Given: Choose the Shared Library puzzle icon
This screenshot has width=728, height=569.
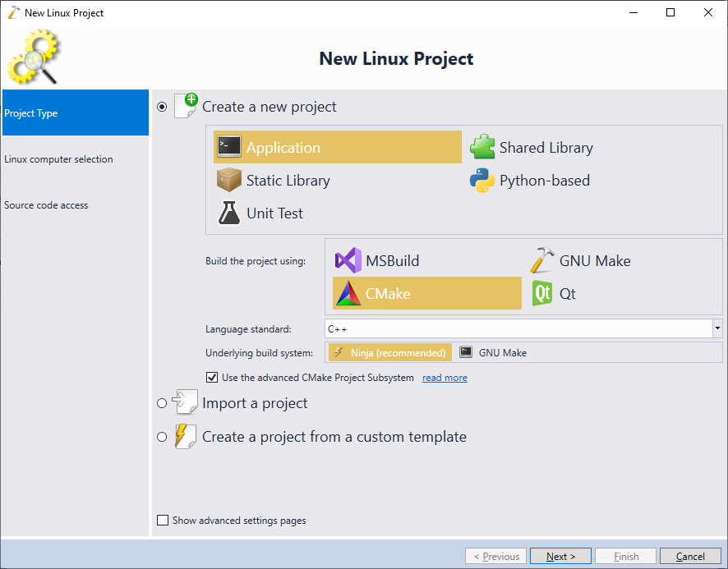Looking at the screenshot, I should pos(482,147).
